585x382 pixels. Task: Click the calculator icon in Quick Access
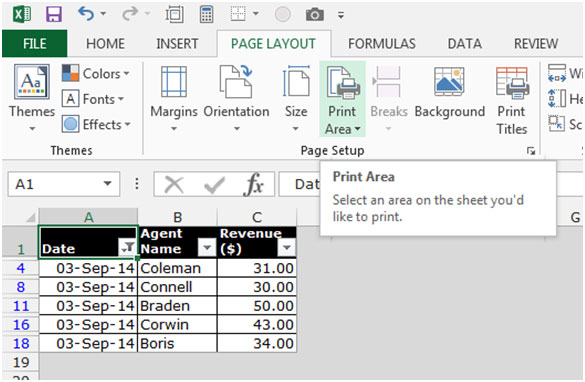206,15
